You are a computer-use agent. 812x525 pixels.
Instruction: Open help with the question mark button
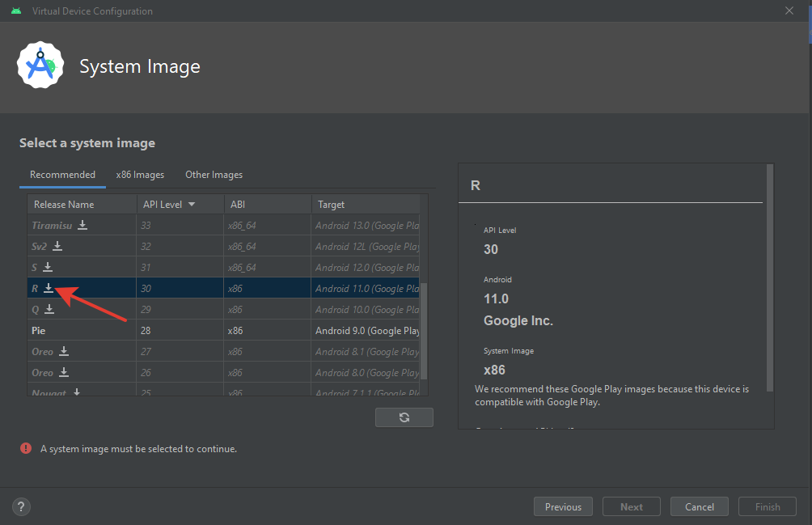[21, 507]
